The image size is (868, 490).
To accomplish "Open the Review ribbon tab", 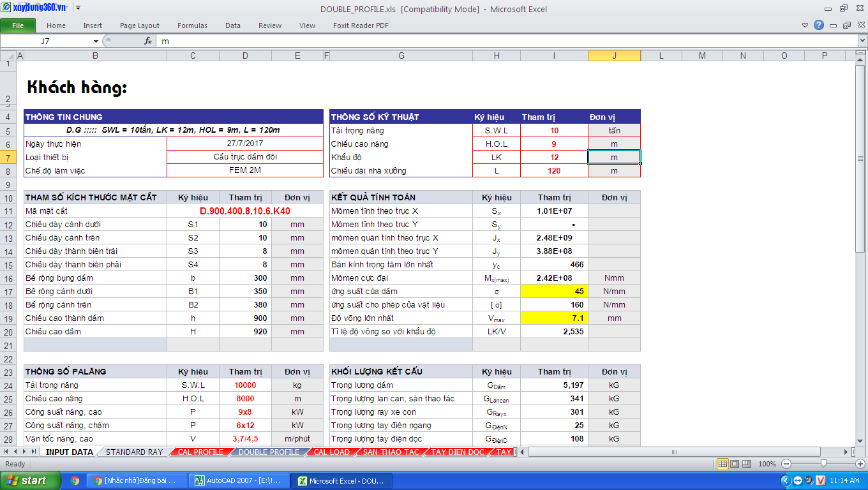I will 270,26.
